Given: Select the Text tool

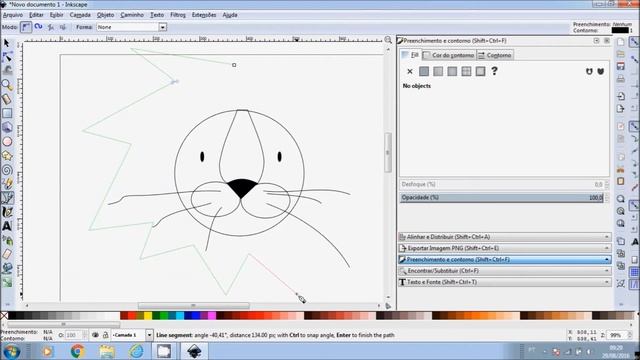Looking at the screenshot, I should click(7, 226).
